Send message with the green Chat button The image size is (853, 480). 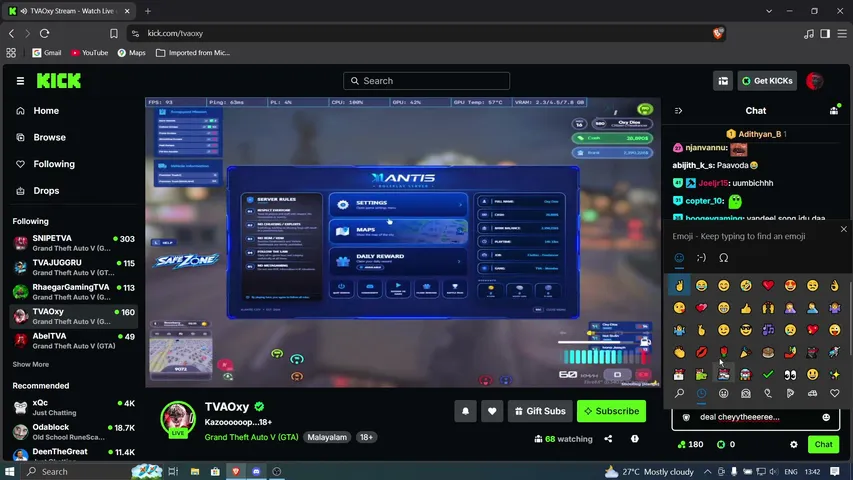(823, 445)
